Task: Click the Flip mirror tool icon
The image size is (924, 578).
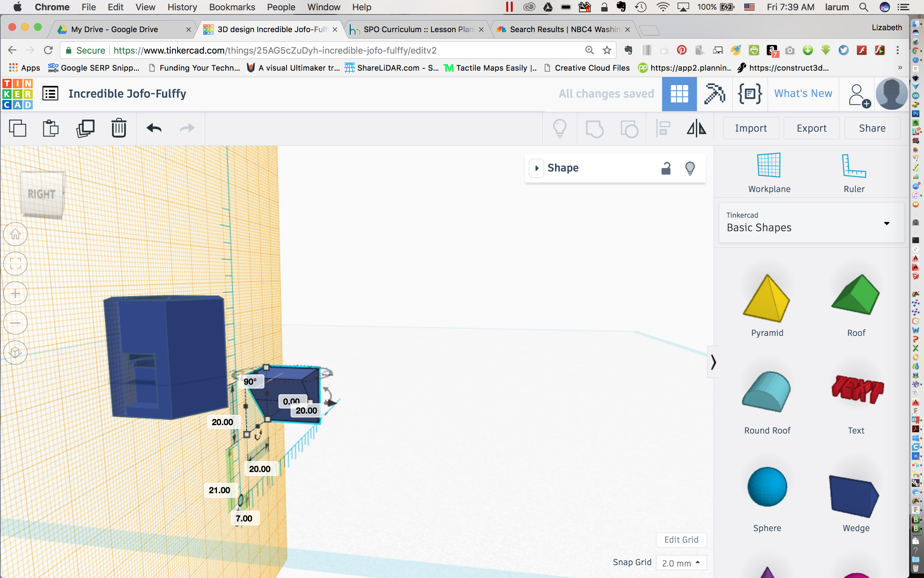Action: (x=697, y=128)
